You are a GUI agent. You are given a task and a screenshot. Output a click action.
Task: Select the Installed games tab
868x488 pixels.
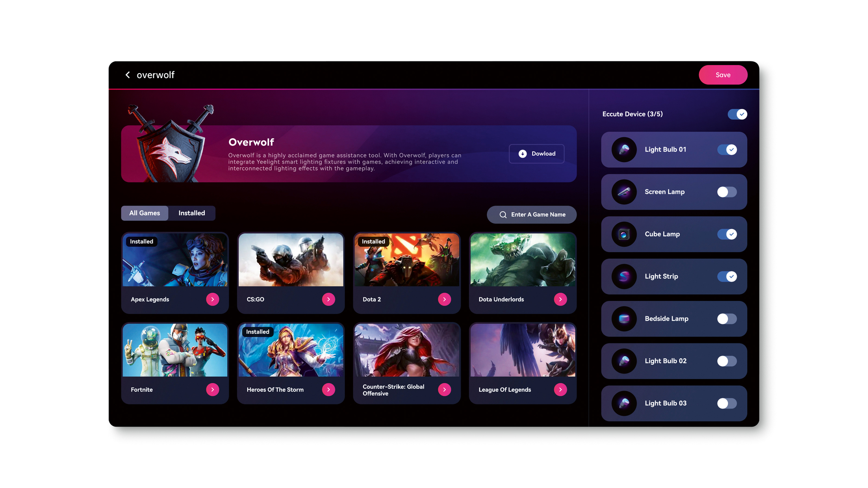(x=191, y=213)
